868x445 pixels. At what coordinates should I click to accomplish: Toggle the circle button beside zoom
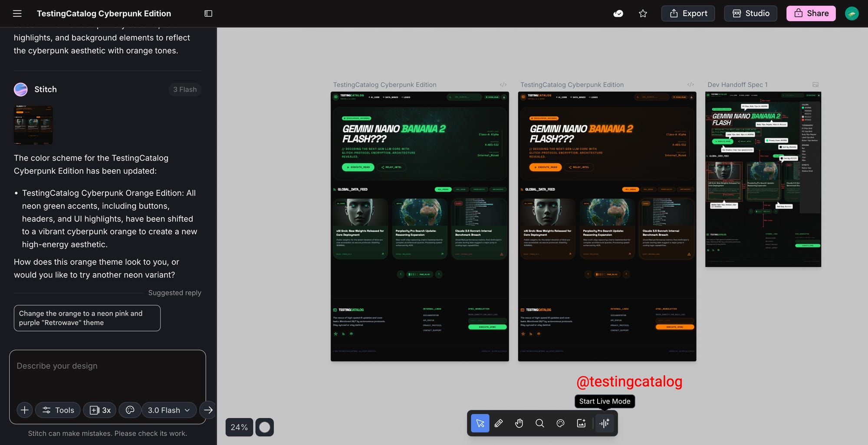click(x=265, y=427)
